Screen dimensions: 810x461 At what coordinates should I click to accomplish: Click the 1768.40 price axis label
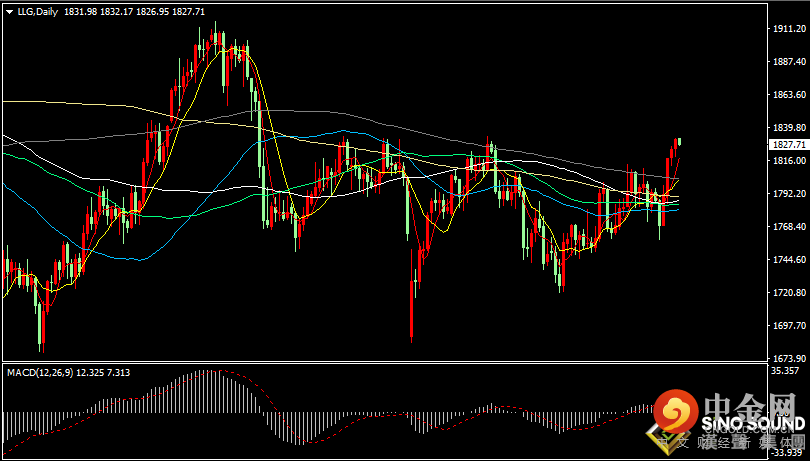(x=791, y=226)
